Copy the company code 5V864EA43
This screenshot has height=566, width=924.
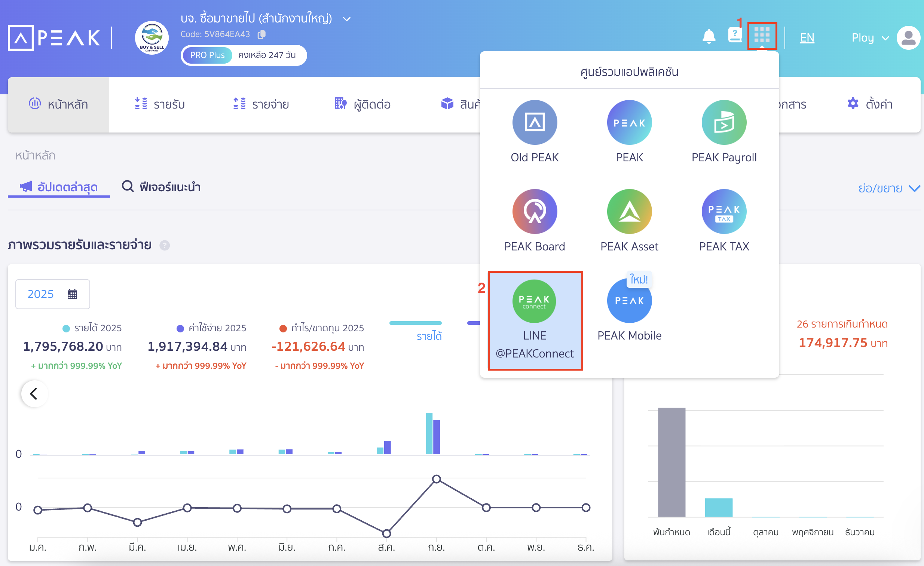pyautogui.click(x=261, y=34)
